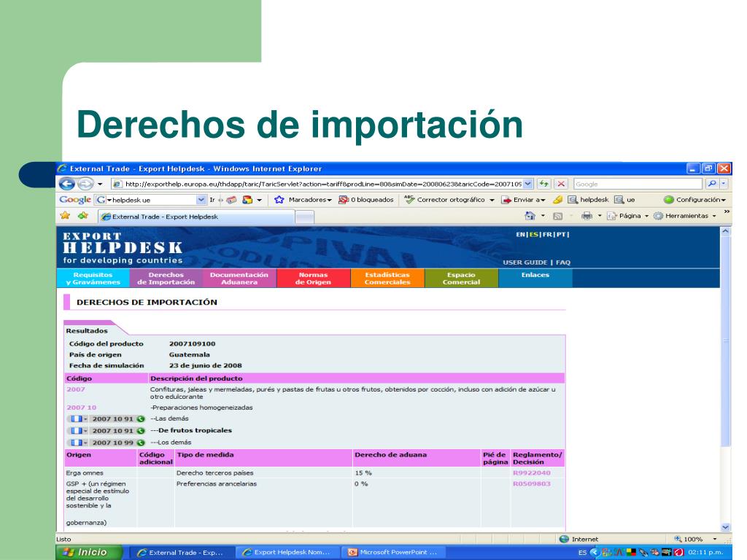Click the RSS feeds icon

[557, 216]
